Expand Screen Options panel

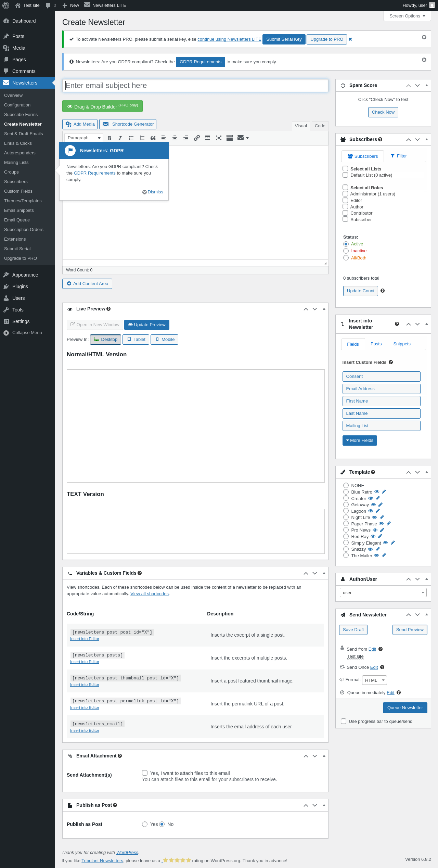click(x=407, y=16)
